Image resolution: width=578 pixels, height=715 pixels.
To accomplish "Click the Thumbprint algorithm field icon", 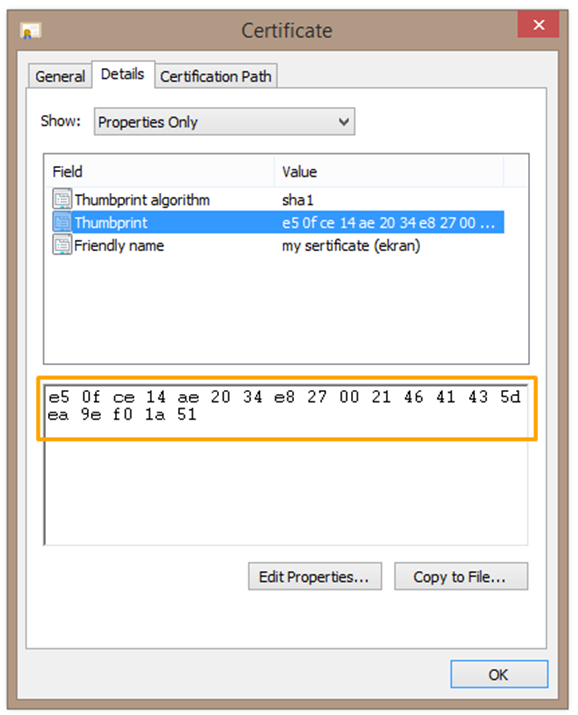I will pos(62,199).
